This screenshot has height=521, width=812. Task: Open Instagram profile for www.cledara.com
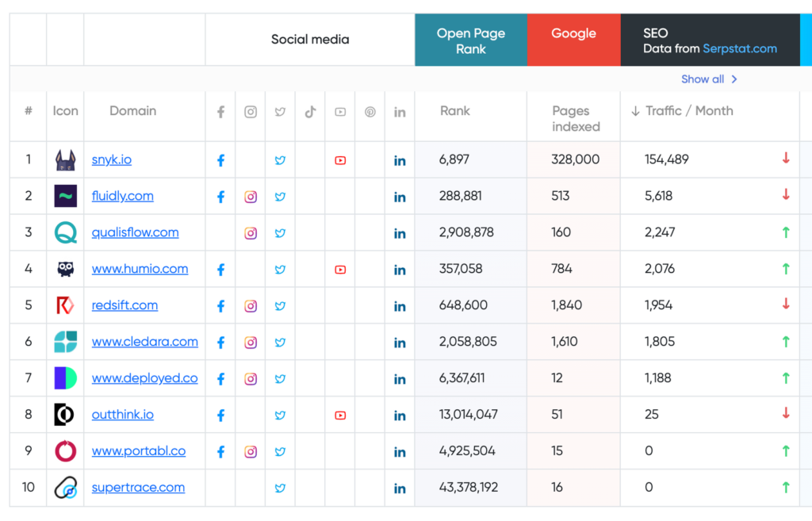click(x=251, y=343)
